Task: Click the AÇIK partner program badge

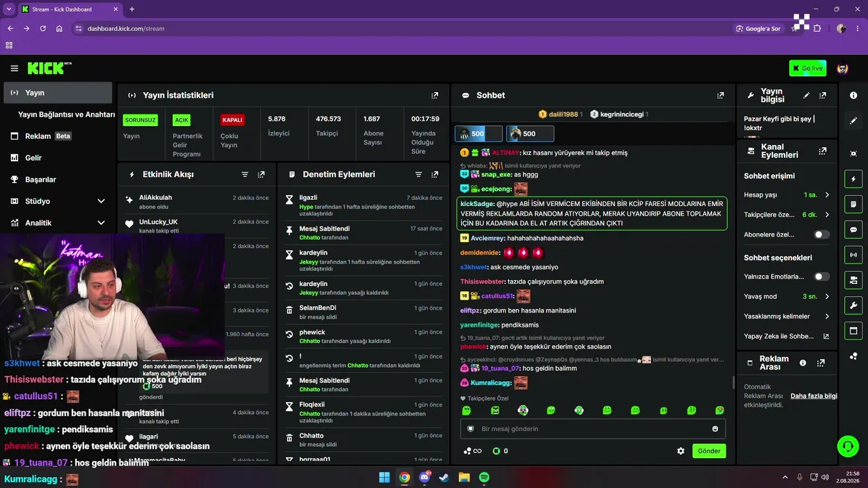Action: [182, 120]
